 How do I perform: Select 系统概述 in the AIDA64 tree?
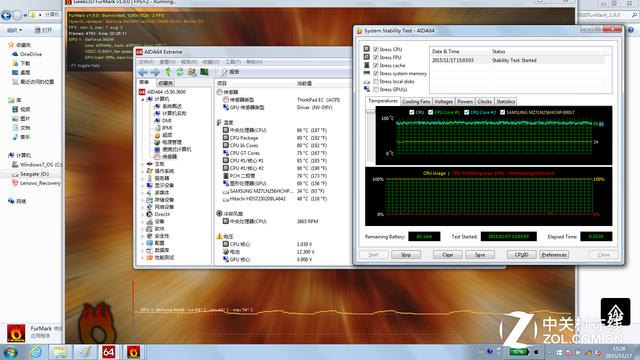[x=172, y=106]
